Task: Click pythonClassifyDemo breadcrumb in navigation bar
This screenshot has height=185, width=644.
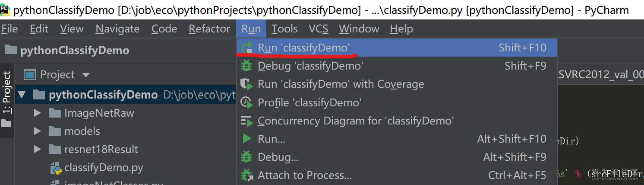Action: (x=74, y=50)
